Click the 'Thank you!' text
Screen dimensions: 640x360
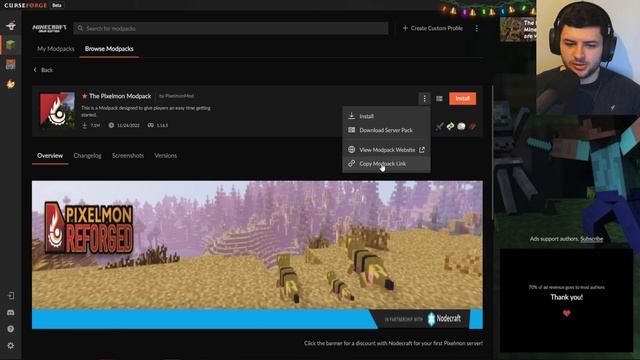click(x=567, y=297)
